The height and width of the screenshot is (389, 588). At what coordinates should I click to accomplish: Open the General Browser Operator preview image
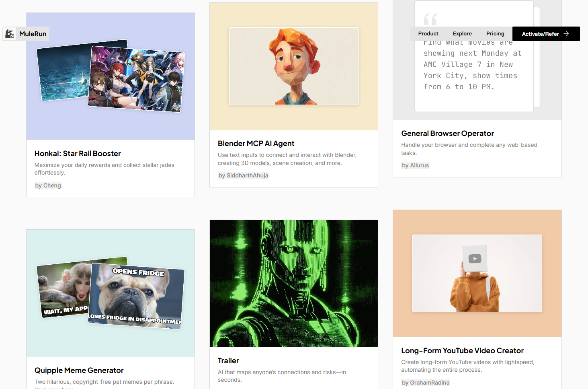[x=477, y=60]
